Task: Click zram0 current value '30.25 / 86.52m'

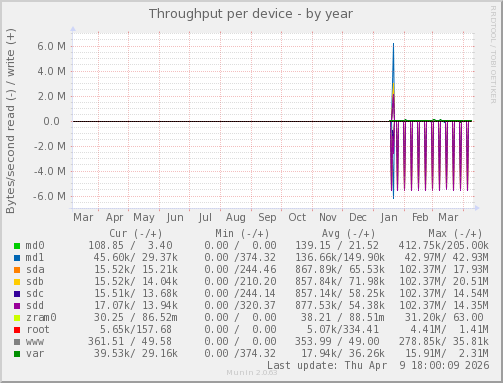Action: (136, 318)
